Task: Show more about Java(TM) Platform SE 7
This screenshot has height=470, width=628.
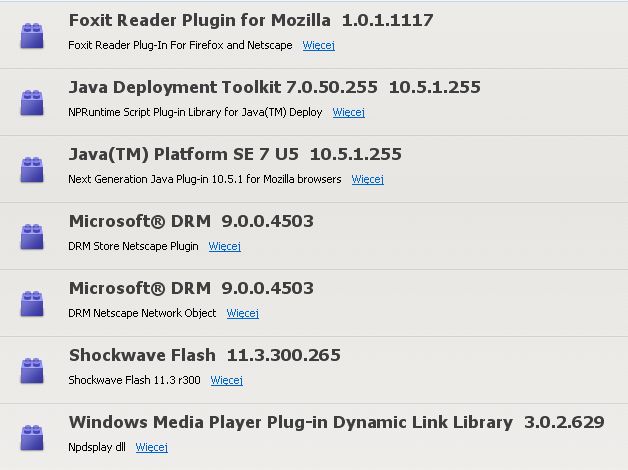Action: [367, 179]
